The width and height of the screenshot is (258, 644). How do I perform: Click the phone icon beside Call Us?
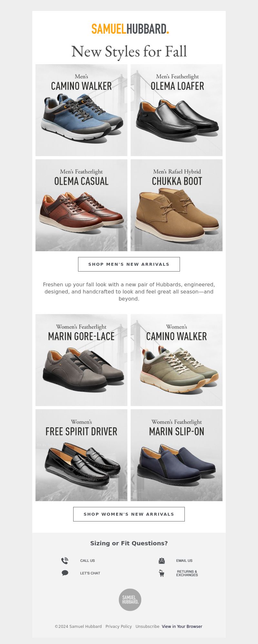(x=65, y=560)
